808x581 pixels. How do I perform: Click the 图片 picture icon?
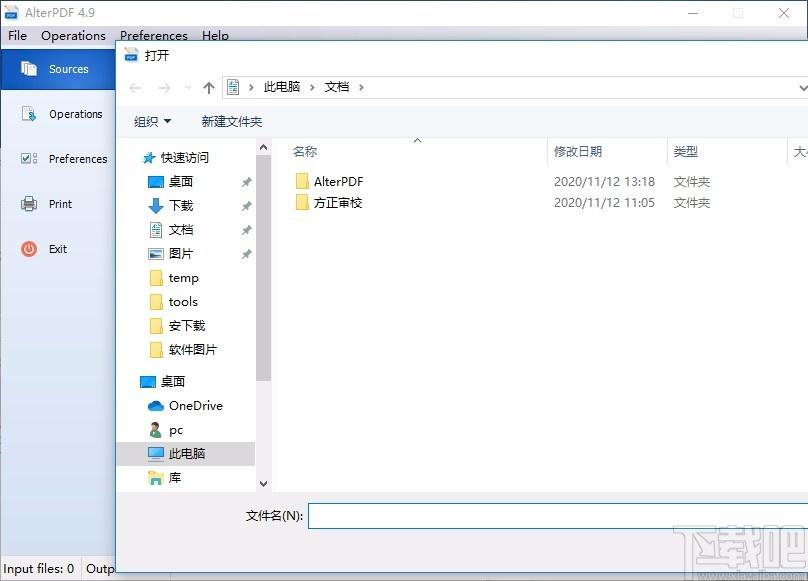pos(156,254)
